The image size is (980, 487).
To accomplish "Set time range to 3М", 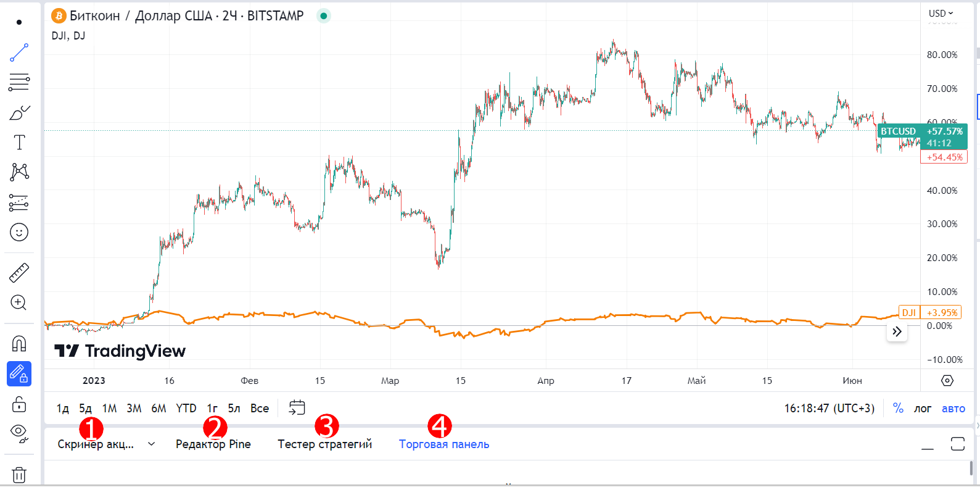I will [134, 408].
